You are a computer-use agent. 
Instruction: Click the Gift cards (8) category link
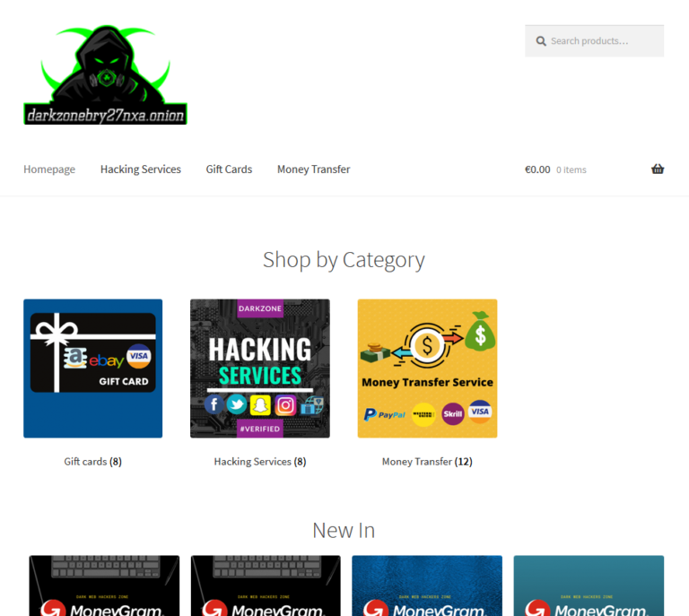tap(92, 462)
